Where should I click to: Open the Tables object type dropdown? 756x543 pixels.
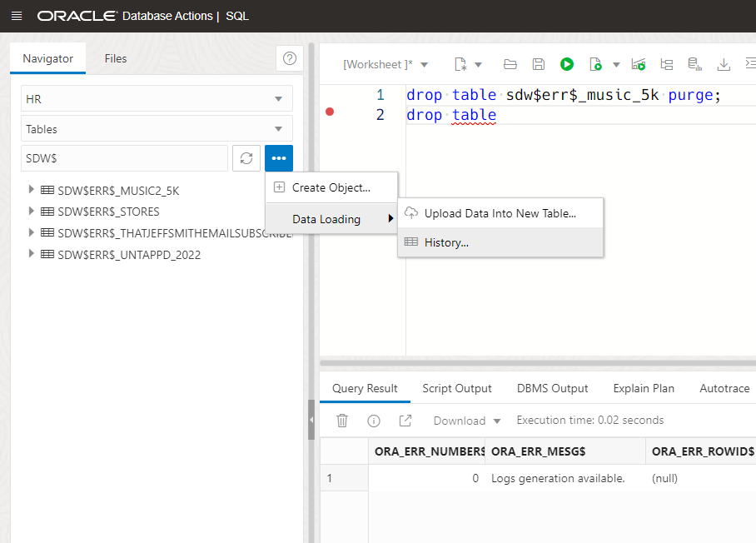pos(157,129)
